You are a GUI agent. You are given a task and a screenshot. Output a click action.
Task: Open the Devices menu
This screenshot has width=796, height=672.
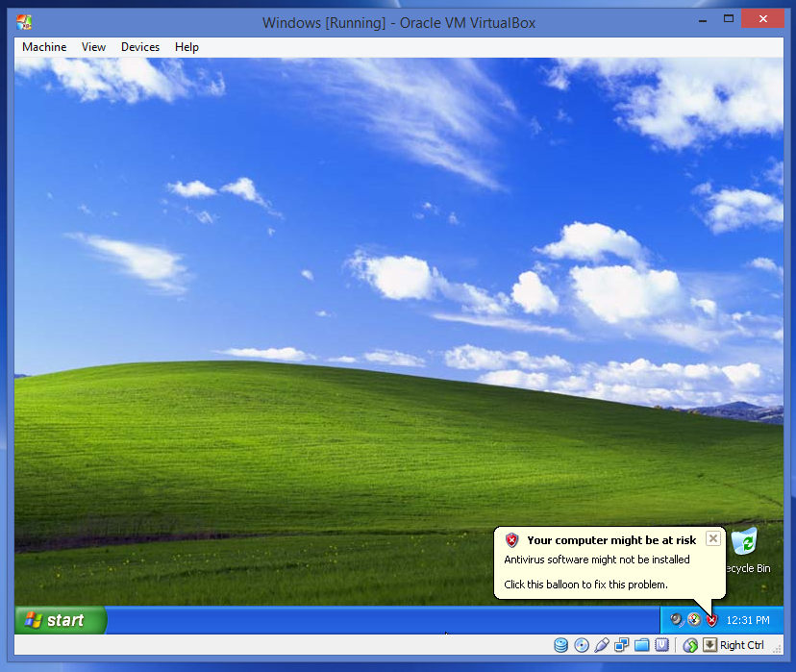point(140,47)
